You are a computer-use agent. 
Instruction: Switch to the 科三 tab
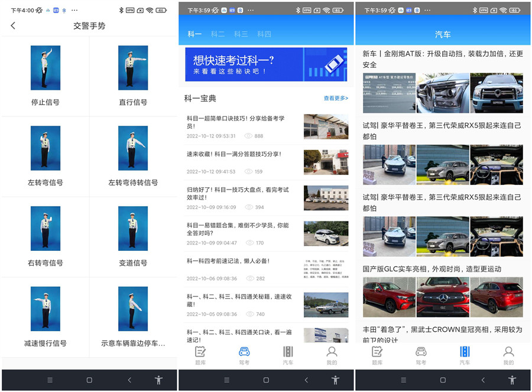[x=241, y=34]
